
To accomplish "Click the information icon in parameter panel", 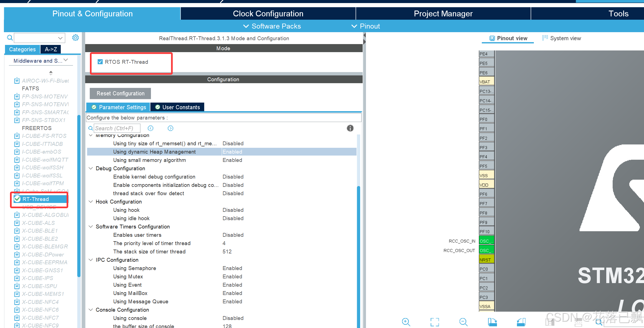I will tap(350, 128).
